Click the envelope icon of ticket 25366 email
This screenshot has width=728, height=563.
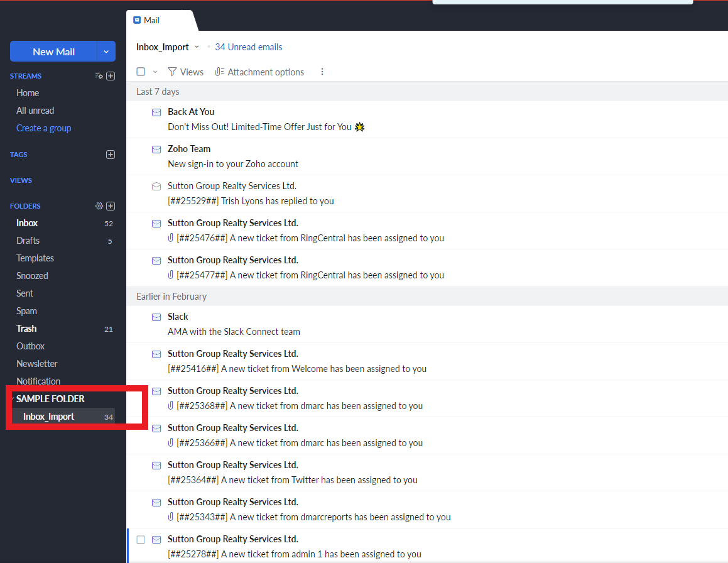tap(156, 429)
